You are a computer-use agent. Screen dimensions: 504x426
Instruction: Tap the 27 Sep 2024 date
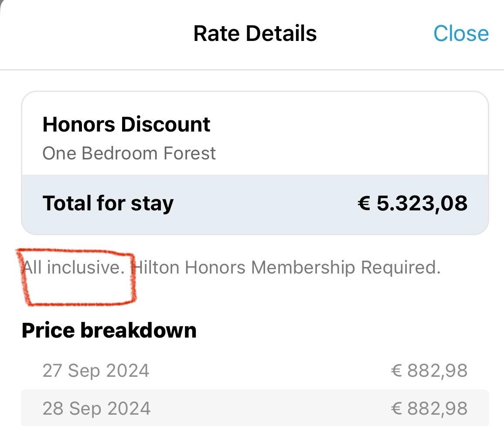(96, 371)
